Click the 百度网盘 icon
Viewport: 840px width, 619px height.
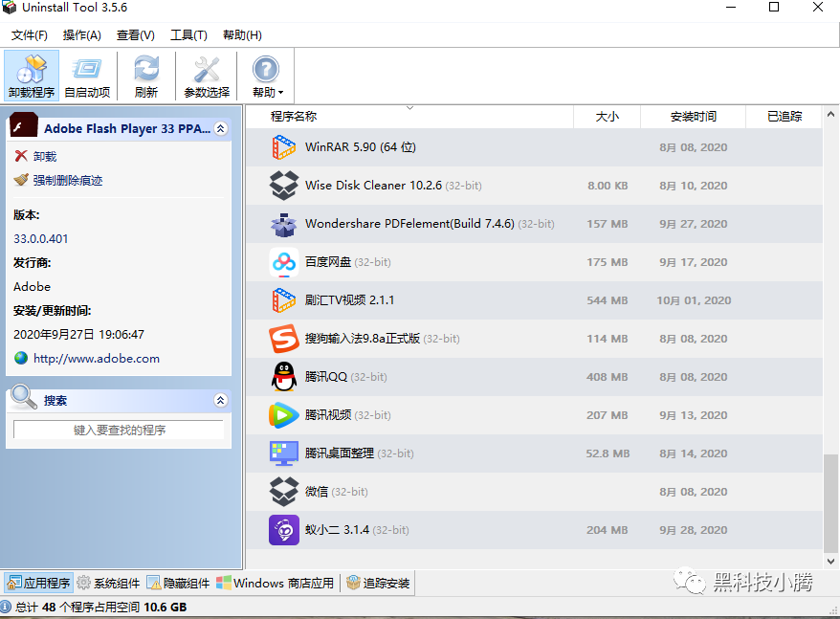point(283,262)
